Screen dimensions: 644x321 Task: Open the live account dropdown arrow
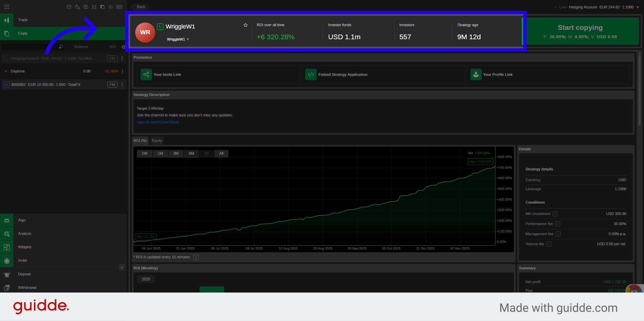click(x=638, y=7)
